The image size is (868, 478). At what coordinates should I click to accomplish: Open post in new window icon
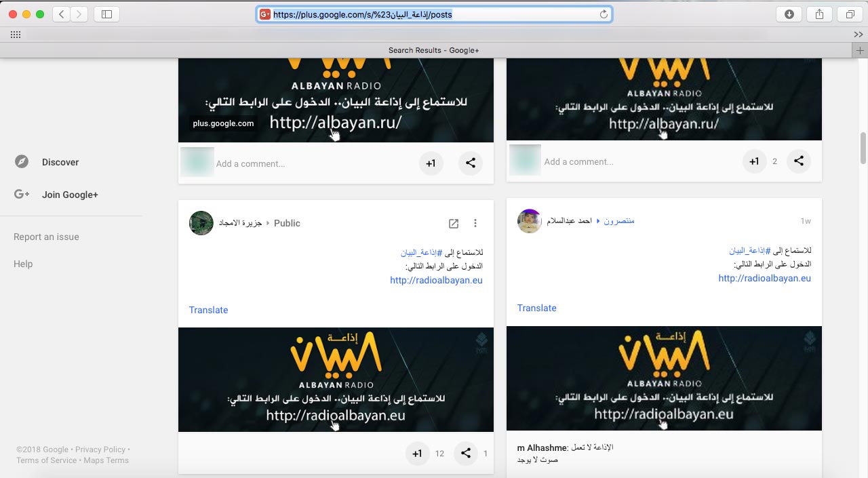click(x=454, y=223)
